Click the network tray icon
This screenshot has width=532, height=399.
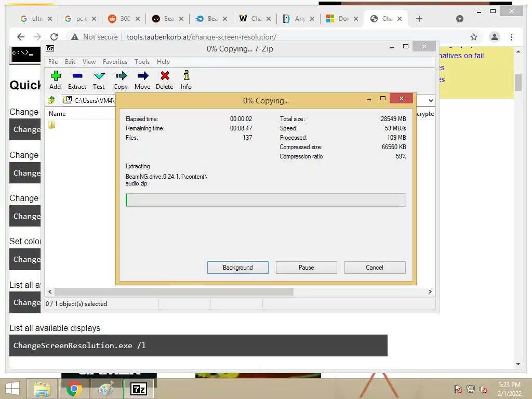pyautogui.click(x=471, y=389)
